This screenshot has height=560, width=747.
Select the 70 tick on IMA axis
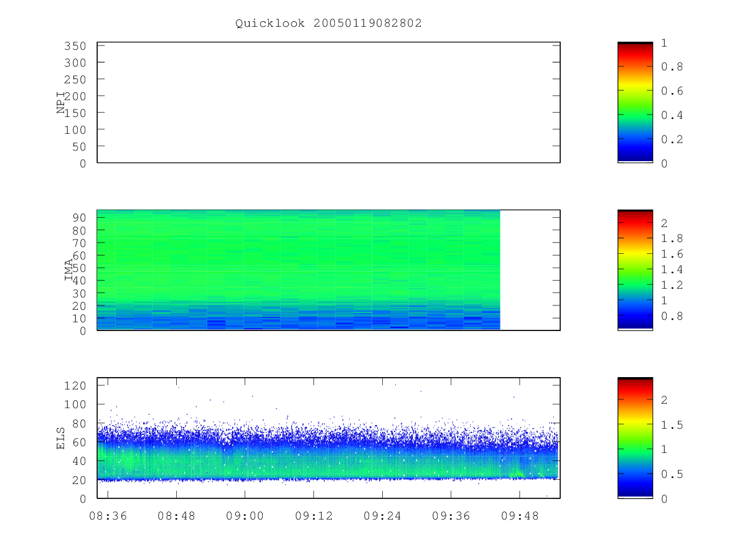tap(78, 243)
